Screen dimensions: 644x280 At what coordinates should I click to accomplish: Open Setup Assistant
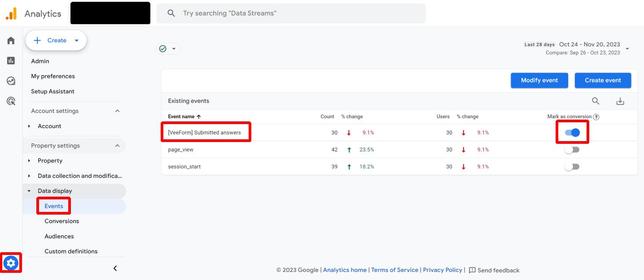[53, 91]
